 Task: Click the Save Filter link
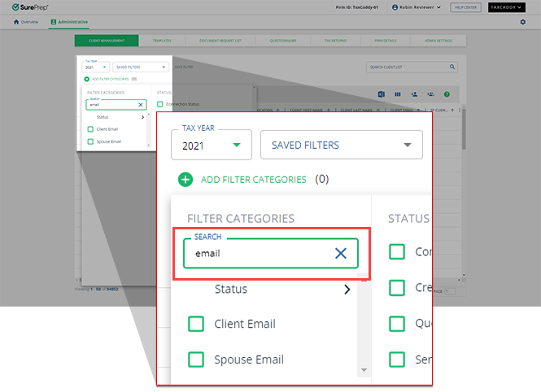(183, 68)
